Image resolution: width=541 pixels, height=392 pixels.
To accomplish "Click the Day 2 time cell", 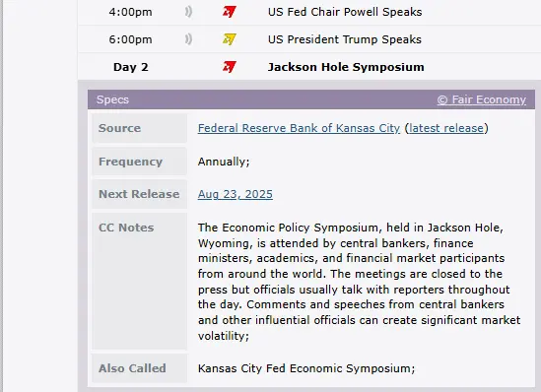I will pyautogui.click(x=131, y=67).
